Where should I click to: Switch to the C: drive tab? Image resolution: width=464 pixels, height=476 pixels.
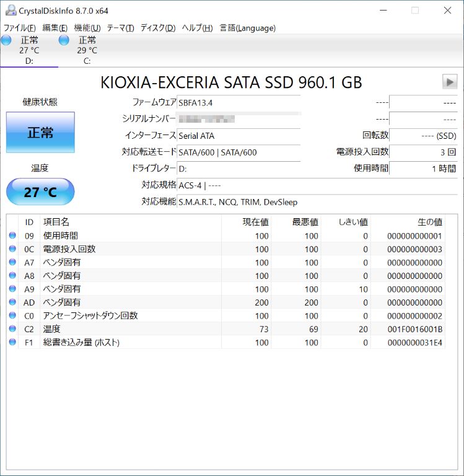tap(87, 50)
